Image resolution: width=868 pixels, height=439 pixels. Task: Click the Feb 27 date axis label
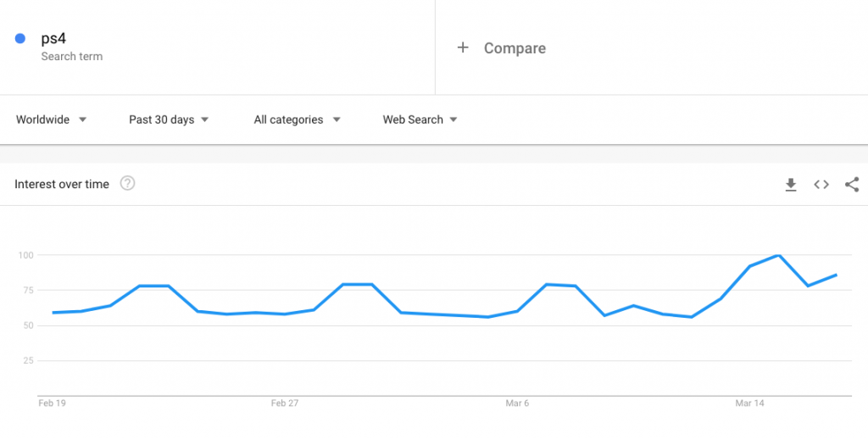click(285, 403)
